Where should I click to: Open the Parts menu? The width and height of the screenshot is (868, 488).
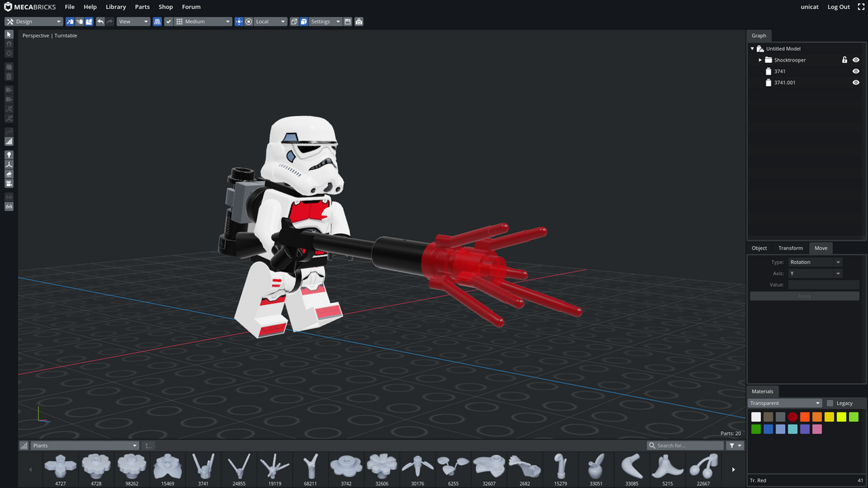(142, 7)
